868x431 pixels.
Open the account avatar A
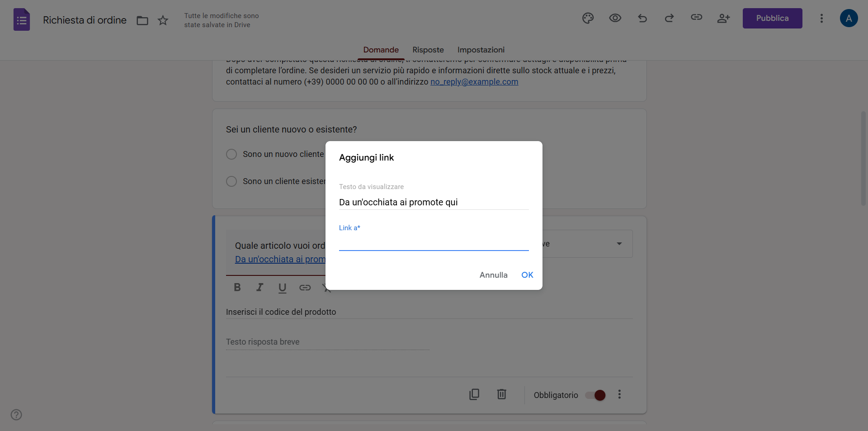(849, 18)
